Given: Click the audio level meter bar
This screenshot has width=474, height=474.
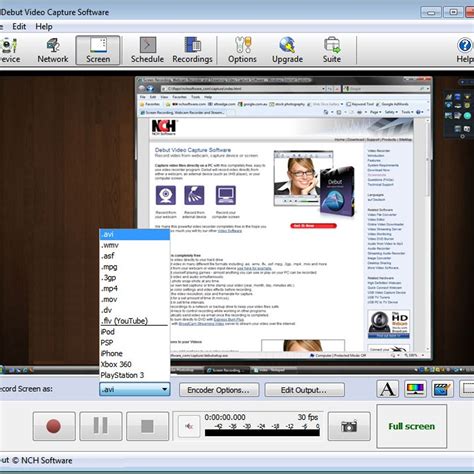Looking at the screenshot, I should point(262,433).
